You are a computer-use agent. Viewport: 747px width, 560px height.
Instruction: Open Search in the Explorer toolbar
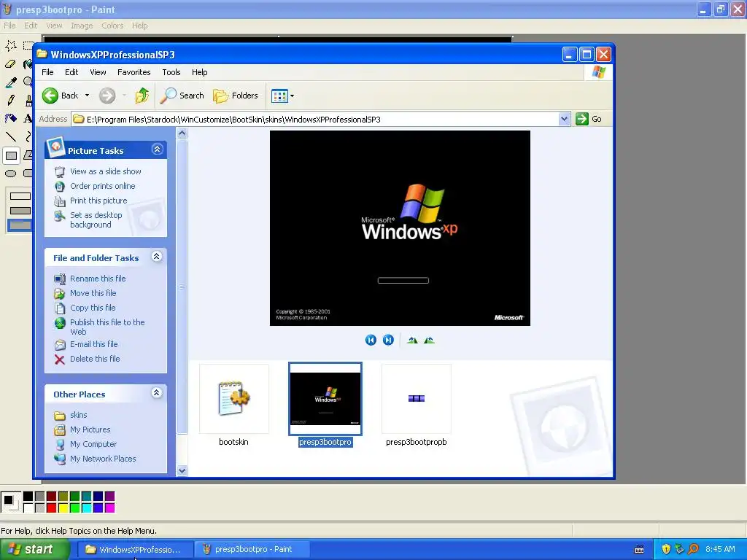[182, 96]
